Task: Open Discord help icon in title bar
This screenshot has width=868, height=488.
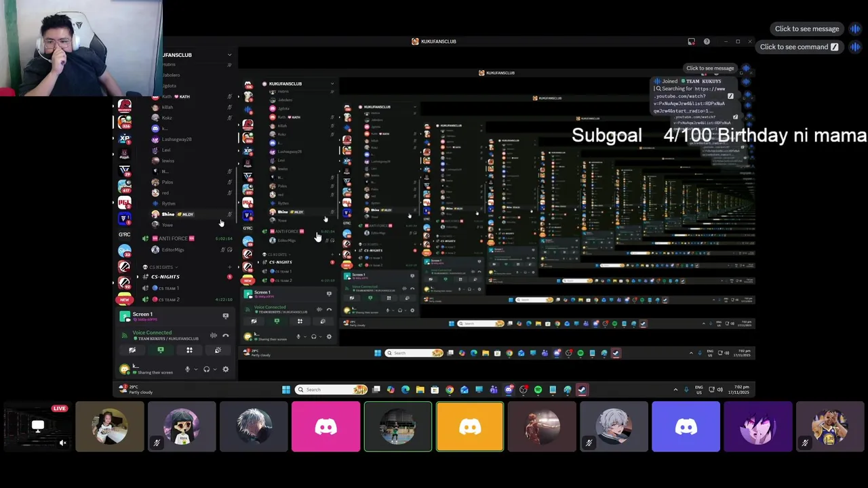Action: (707, 41)
